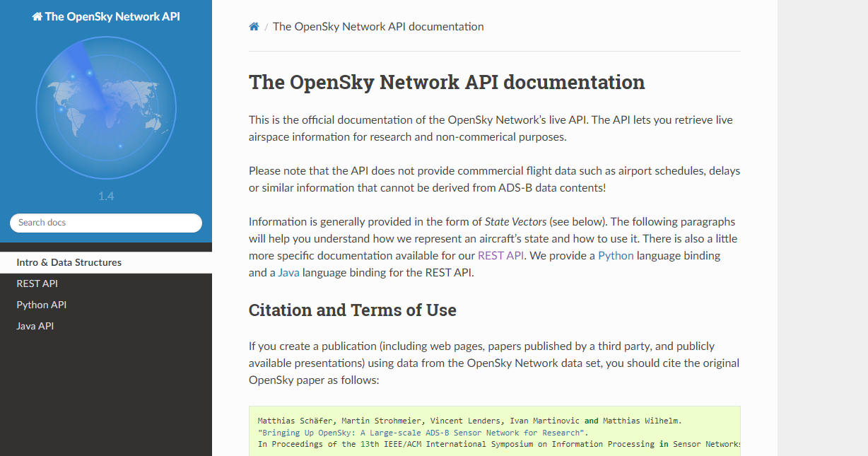Image resolution: width=868 pixels, height=456 pixels.
Task: Navigate to Java API in the sidebar
Action: coord(35,326)
